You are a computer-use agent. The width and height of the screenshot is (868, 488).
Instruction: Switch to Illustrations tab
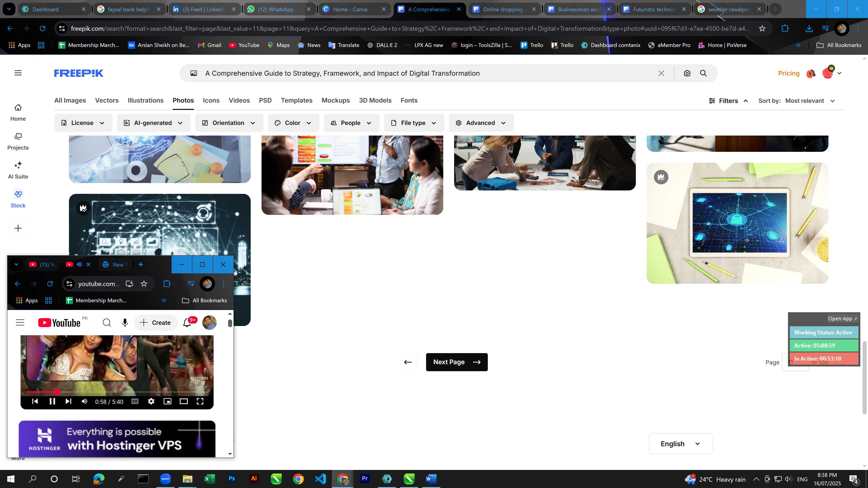point(146,100)
